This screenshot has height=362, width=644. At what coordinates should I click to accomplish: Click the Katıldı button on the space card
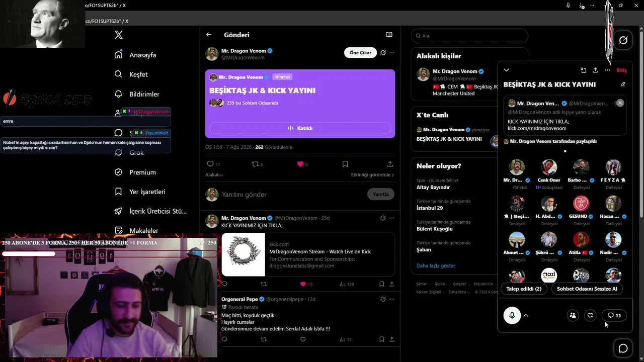(x=300, y=128)
